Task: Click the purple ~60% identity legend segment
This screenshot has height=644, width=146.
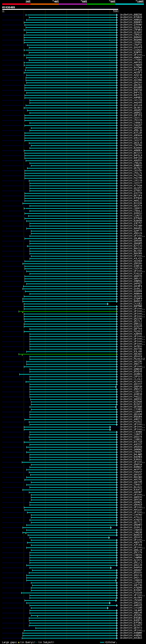Action: click(x=73, y=4)
